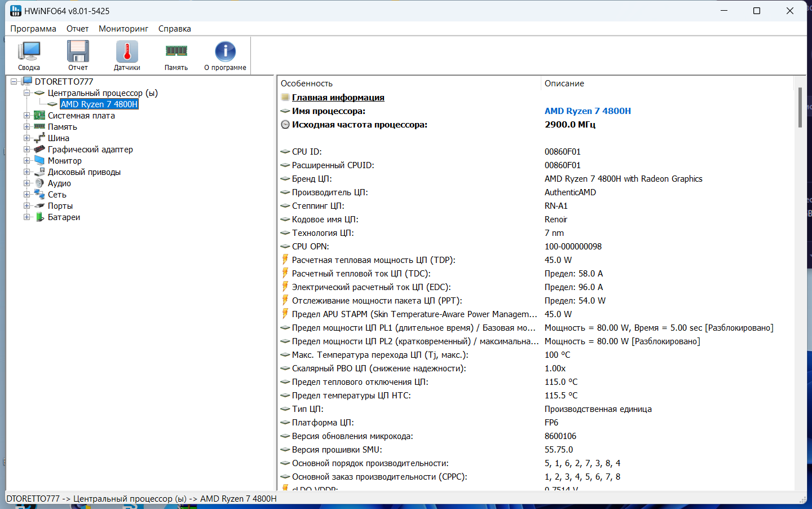Click the Память RAM icon in tree
Screen dimensions: 812x509
point(39,126)
